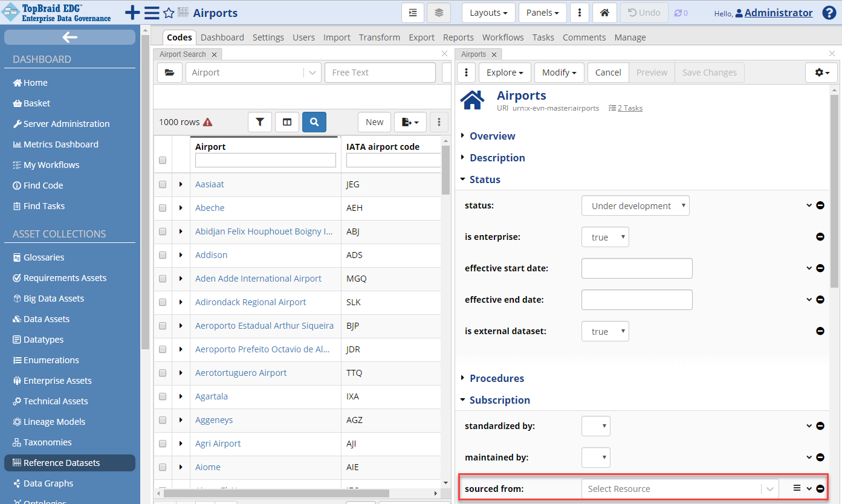Expand the Procedures section
The image size is (842, 504).
click(496, 378)
